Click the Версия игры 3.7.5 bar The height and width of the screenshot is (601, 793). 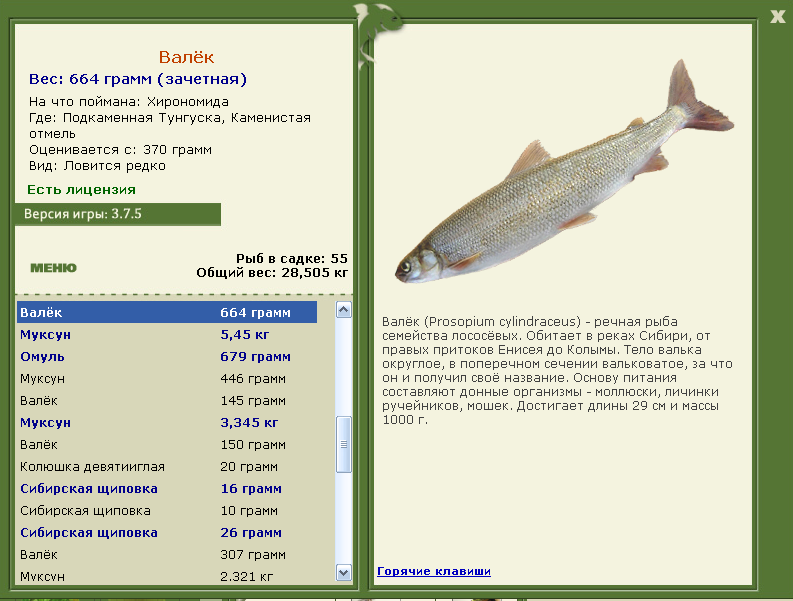pos(117,214)
